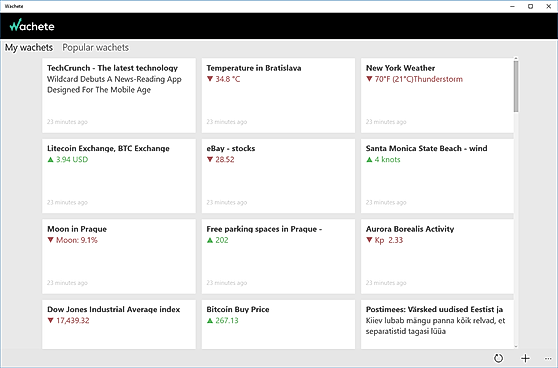Open the Bitcoin Buy Price tile

(x=278, y=324)
